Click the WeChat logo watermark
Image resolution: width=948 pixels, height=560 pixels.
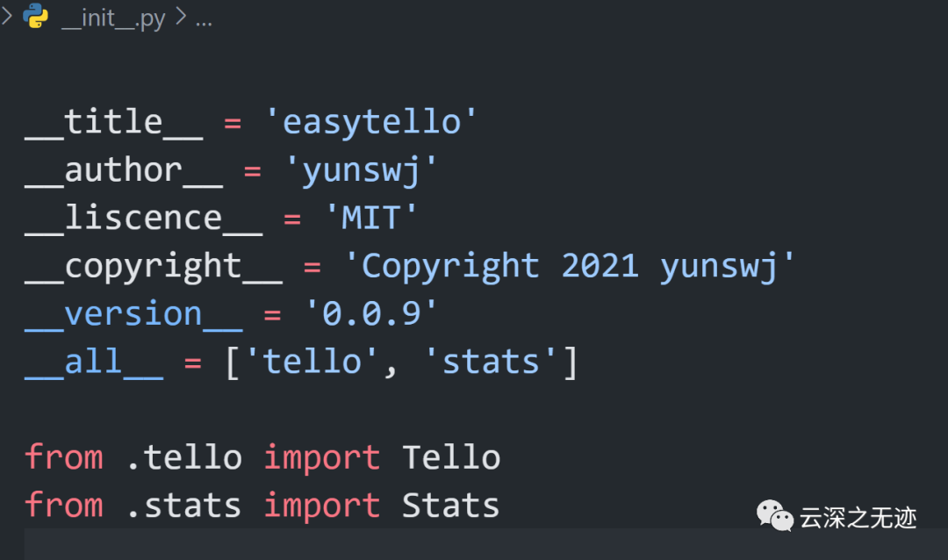tap(775, 516)
